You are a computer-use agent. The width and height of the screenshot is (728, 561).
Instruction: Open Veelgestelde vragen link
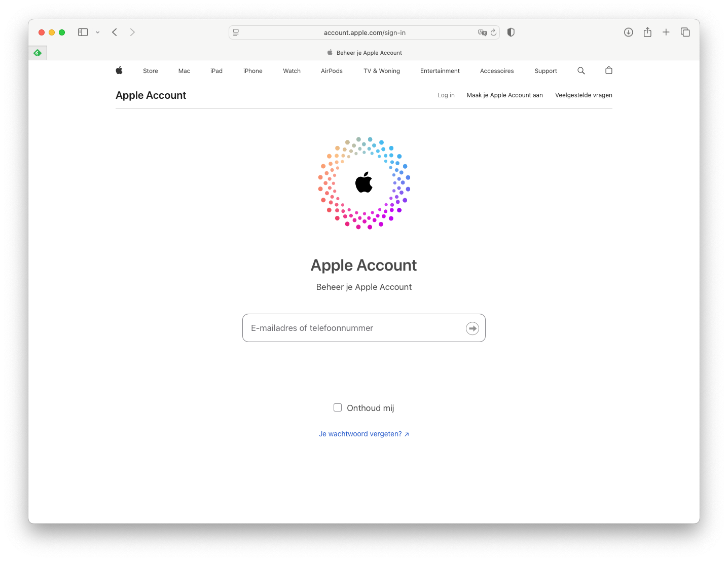click(x=584, y=95)
